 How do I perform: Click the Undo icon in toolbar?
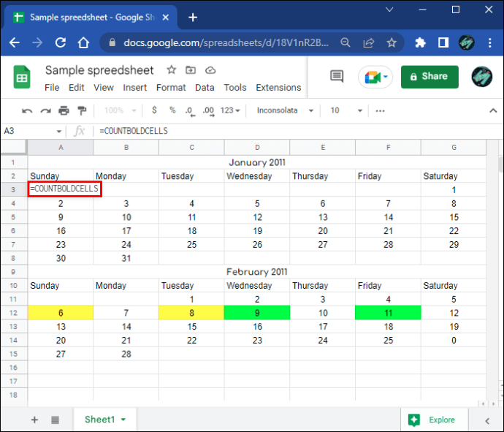coord(27,111)
